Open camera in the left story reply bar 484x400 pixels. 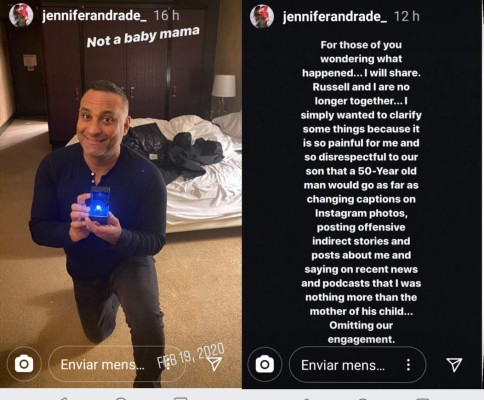tap(24, 364)
